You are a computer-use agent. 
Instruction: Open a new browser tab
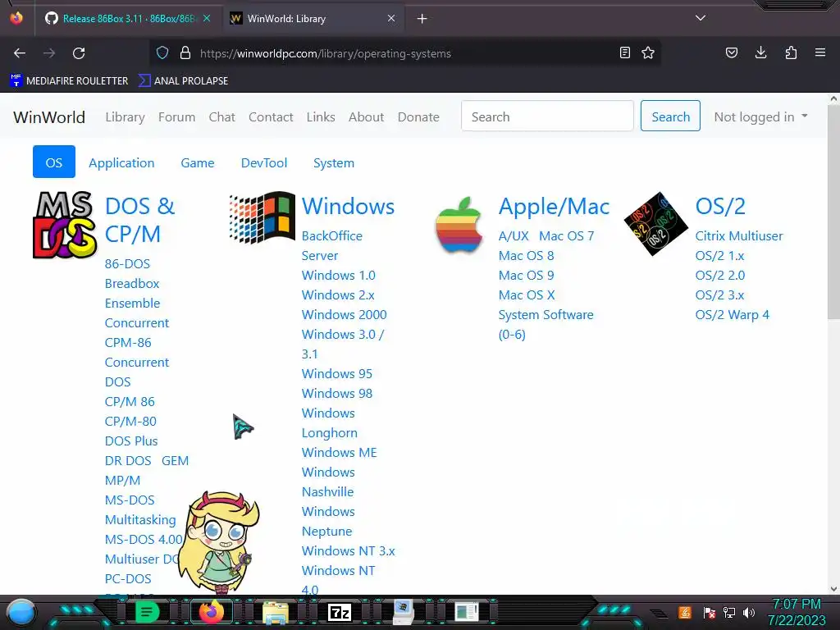click(x=422, y=19)
